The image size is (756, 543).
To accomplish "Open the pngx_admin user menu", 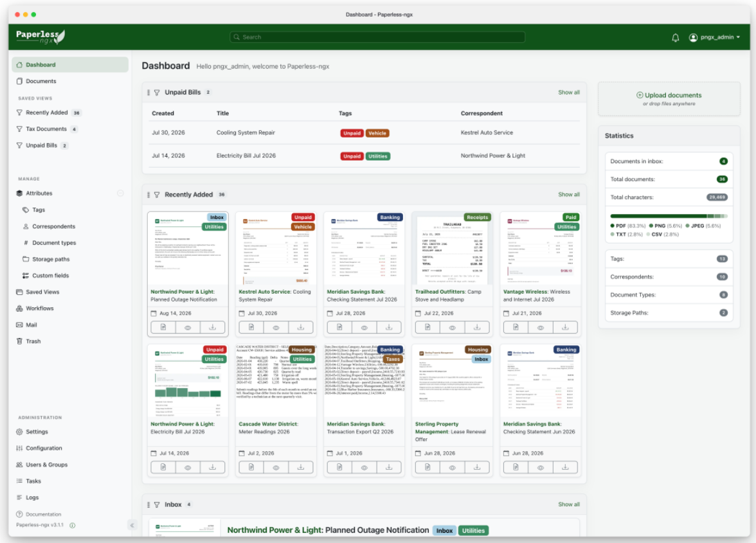I will 715,37.
